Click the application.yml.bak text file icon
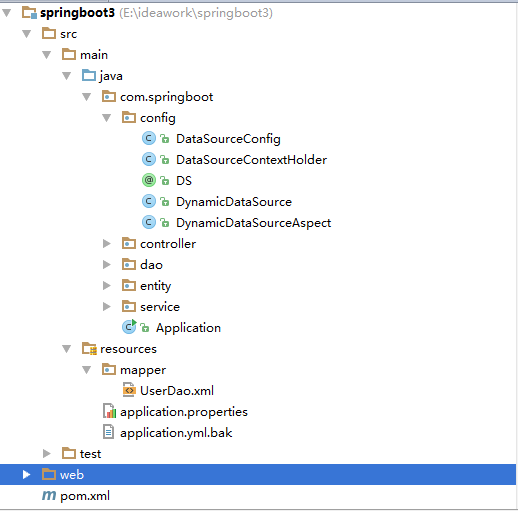This screenshot has width=518, height=511. point(109,432)
